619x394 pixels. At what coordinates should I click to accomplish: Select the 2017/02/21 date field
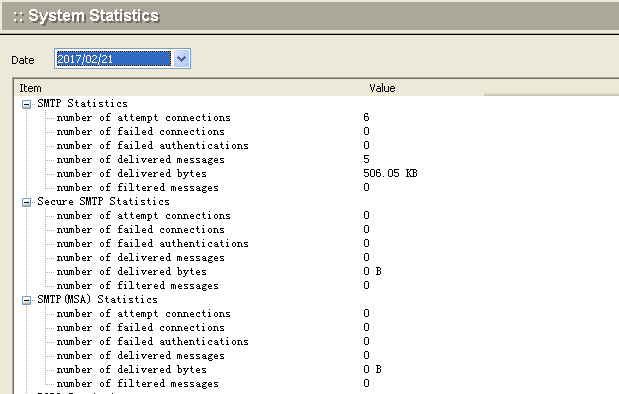114,59
